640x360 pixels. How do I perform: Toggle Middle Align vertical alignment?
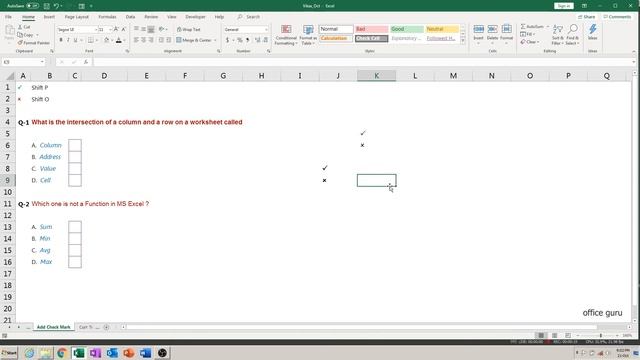tap(144, 29)
